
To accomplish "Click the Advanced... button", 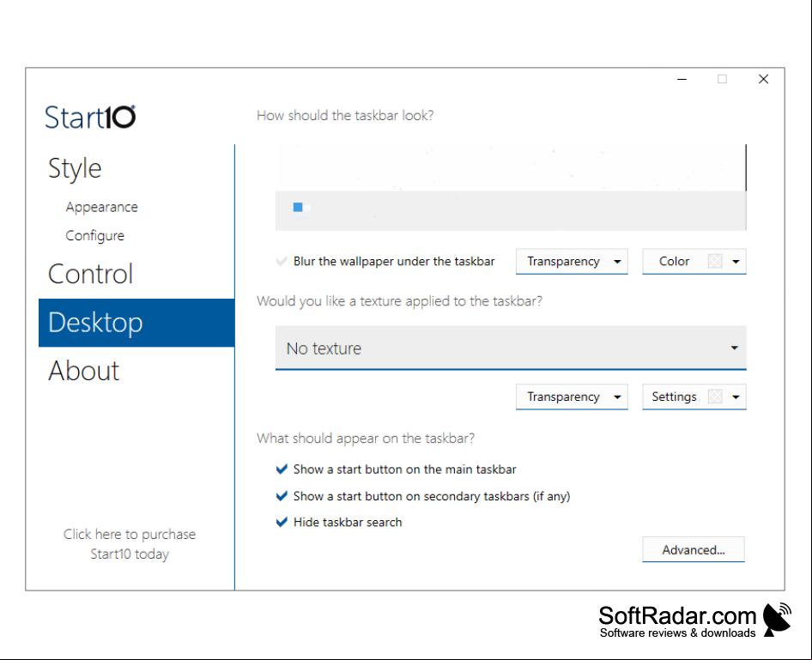I will [x=694, y=550].
